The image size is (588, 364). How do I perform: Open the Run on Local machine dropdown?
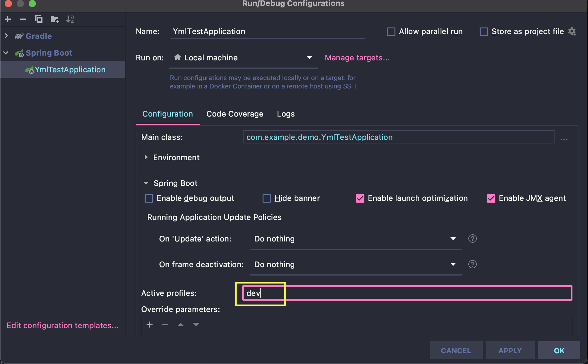243,58
